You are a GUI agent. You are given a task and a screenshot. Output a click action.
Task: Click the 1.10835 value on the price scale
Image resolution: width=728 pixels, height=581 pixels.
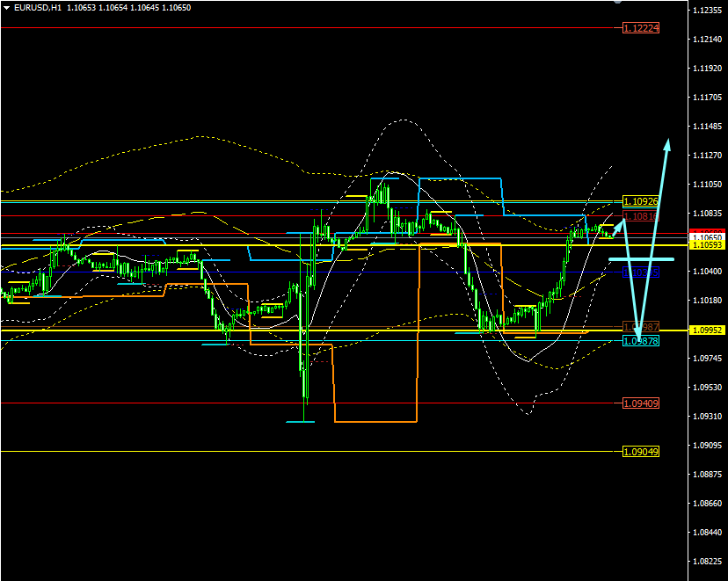point(708,214)
